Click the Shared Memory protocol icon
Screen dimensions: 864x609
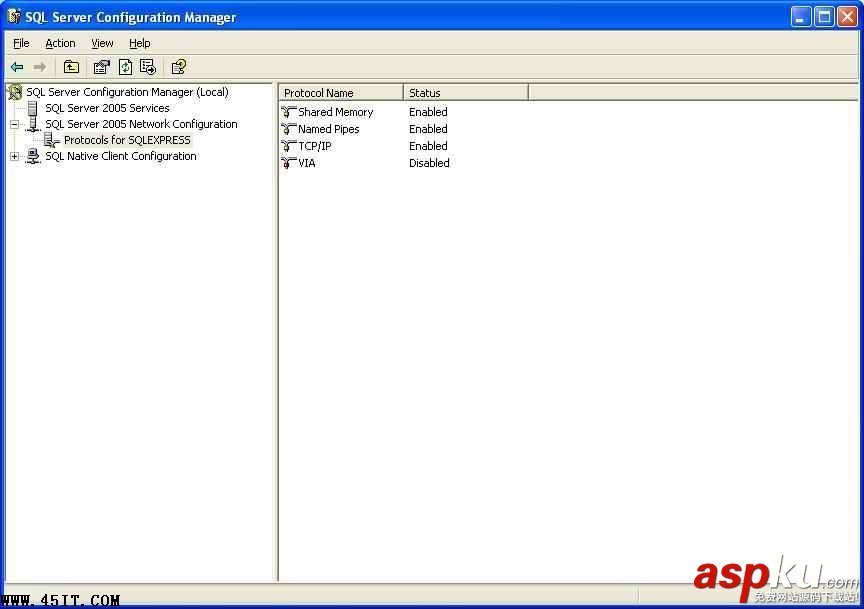(288, 112)
